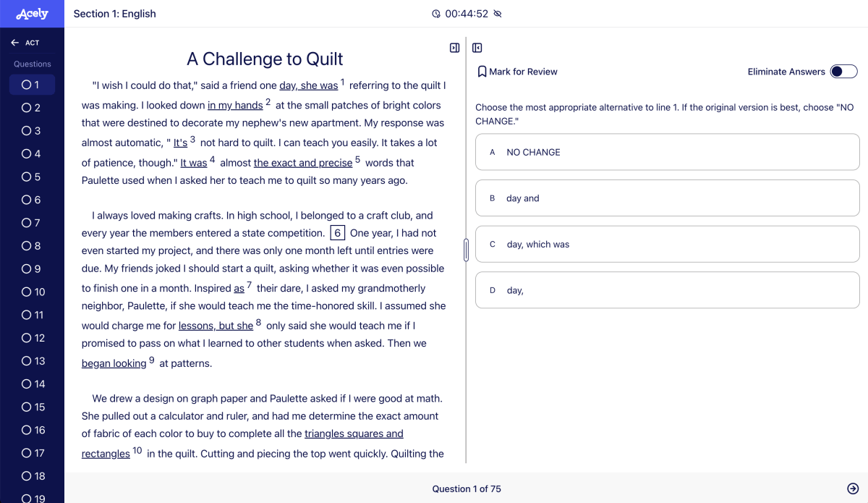Click the boxed number 6 marker in passage

[x=338, y=233]
